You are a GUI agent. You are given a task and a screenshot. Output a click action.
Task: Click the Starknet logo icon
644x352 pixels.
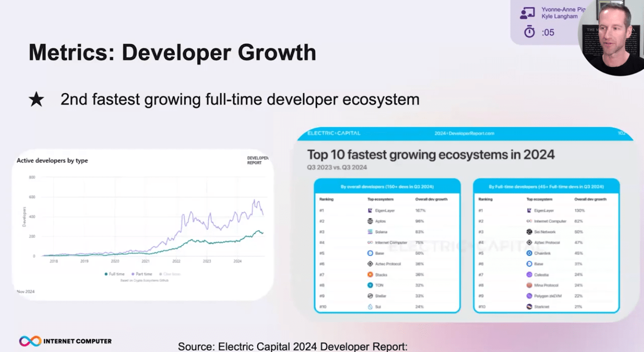pos(529,306)
